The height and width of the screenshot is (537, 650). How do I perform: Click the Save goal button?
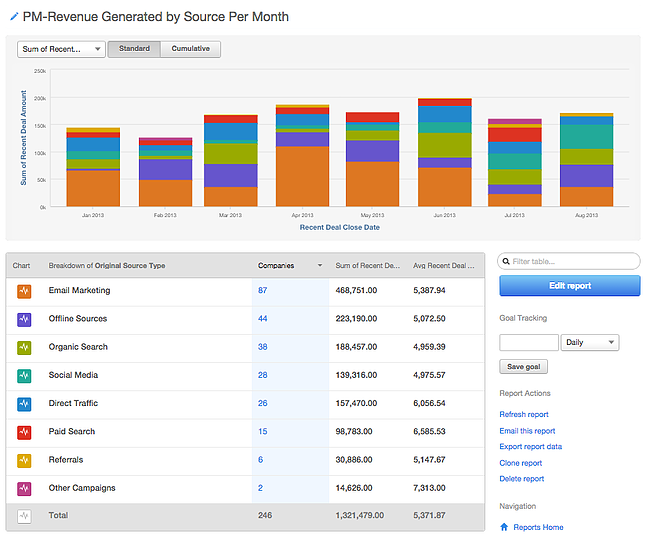(x=523, y=367)
